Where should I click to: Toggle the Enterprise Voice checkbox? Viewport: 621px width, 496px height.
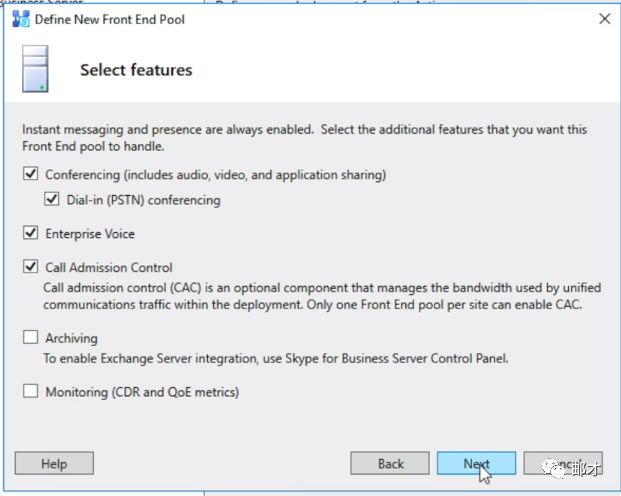point(30,234)
